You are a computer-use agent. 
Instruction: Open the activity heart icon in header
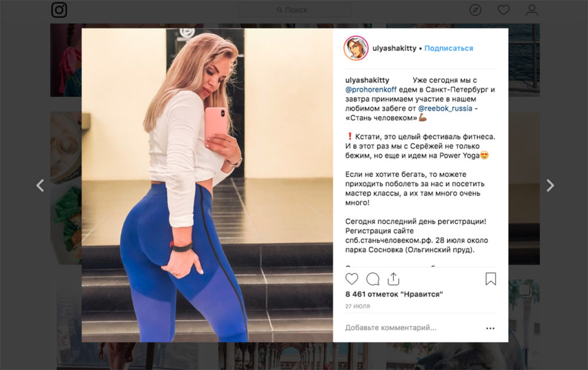pos(503,10)
